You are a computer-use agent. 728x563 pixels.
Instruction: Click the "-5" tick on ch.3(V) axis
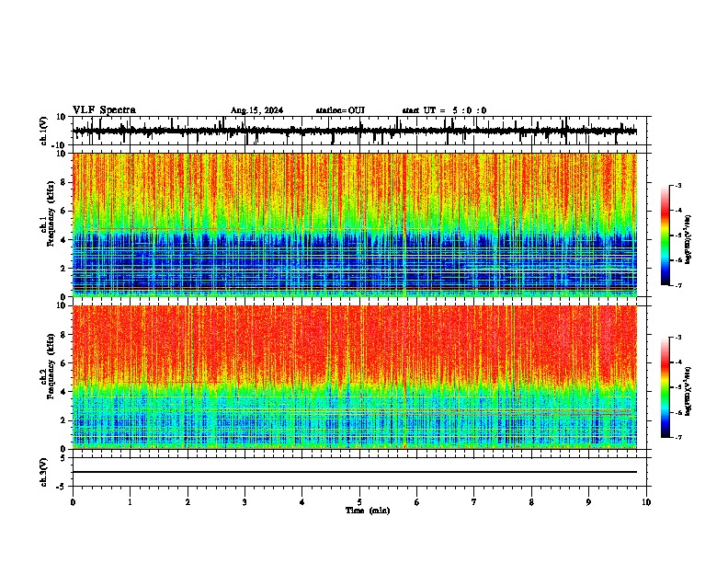point(63,487)
